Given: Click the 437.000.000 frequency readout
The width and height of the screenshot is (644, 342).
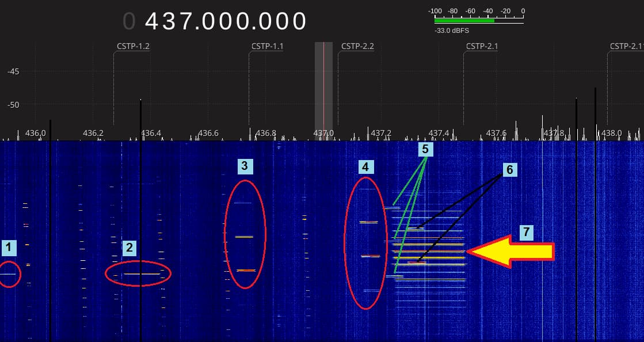Looking at the screenshot, I should click(226, 21).
